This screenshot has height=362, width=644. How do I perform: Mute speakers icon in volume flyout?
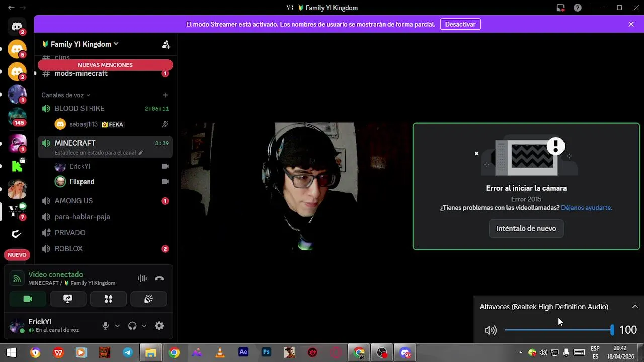[491, 330]
